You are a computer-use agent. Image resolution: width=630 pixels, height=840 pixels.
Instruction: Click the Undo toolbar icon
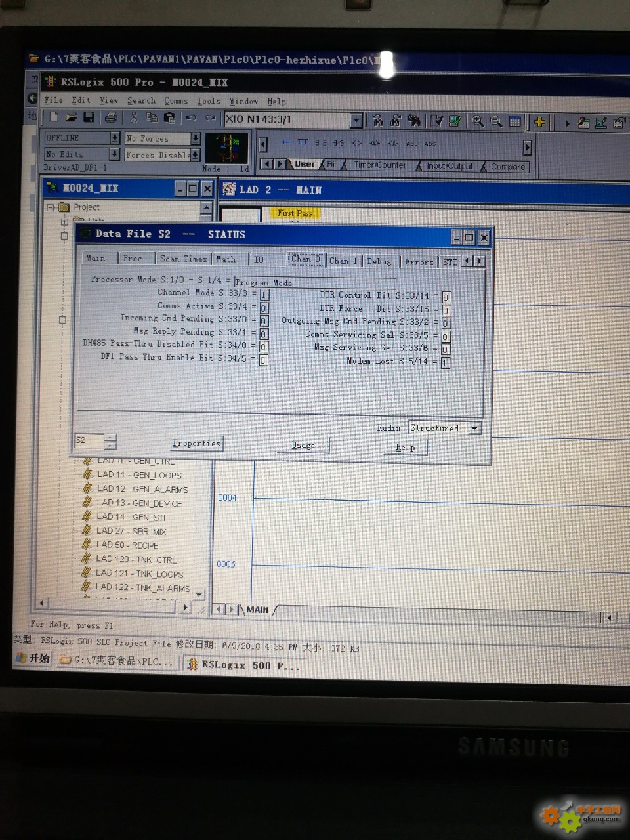click(x=191, y=118)
